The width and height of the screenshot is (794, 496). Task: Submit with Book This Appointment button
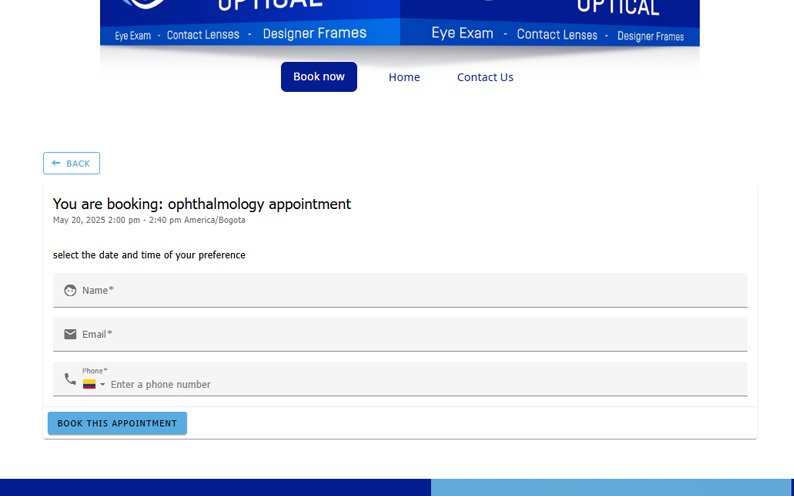[x=117, y=423]
